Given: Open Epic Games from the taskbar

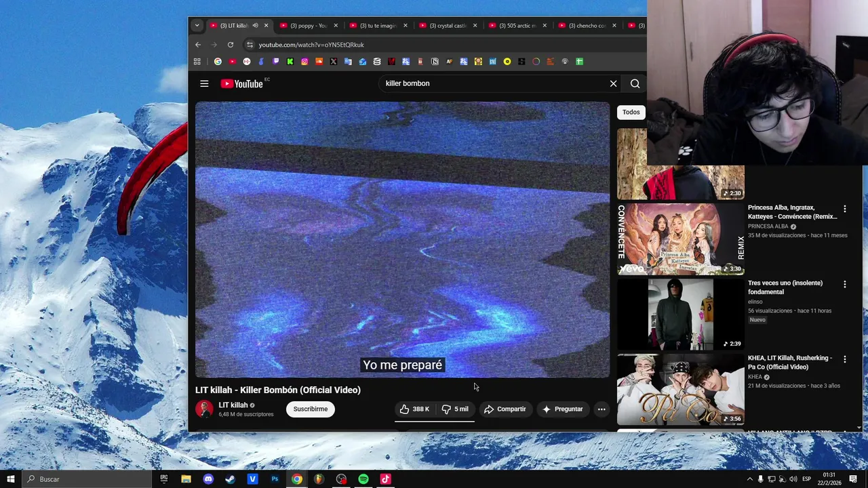Looking at the screenshot, I should click(163, 479).
